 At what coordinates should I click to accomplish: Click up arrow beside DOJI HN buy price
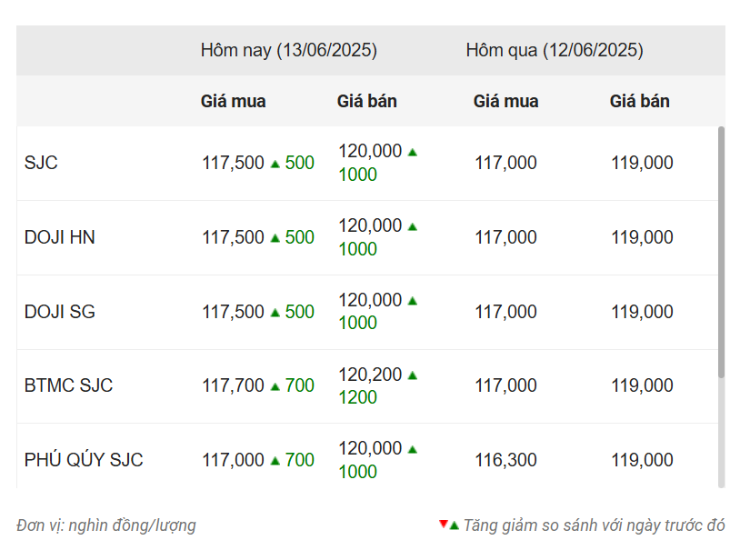[275, 238]
